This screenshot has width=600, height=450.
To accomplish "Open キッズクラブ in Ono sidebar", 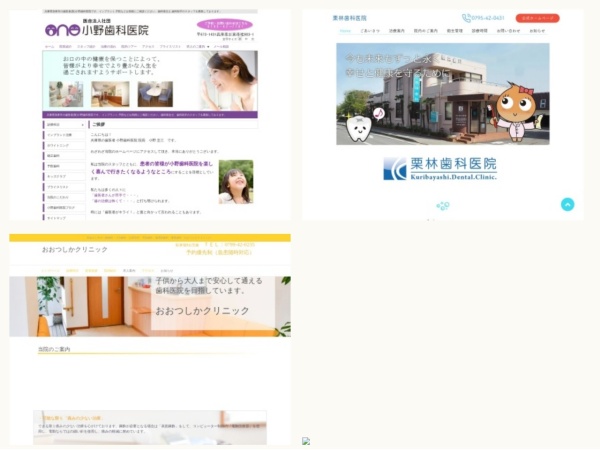I will [x=64, y=176].
